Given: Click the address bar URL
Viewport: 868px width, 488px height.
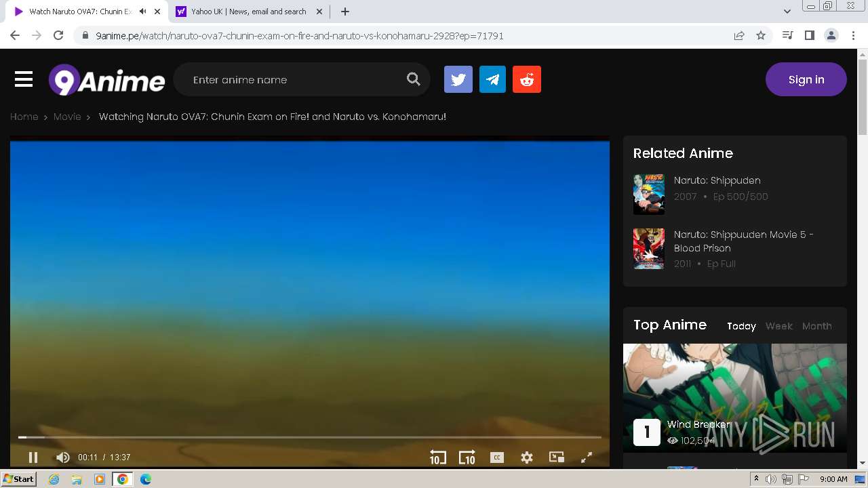Looking at the screenshot, I should (300, 36).
